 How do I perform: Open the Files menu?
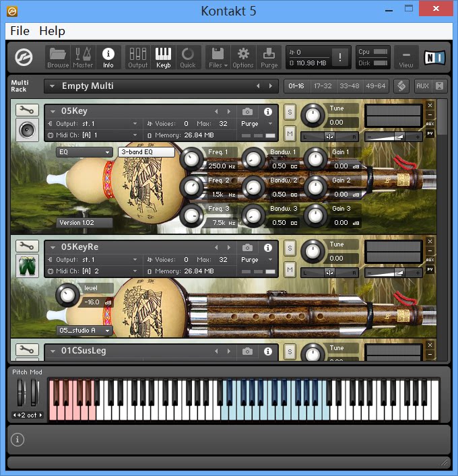[x=218, y=57]
